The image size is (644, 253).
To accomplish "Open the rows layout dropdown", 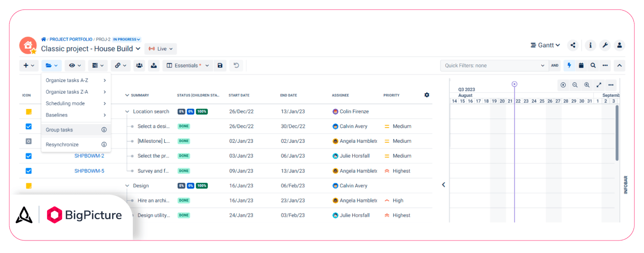I will point(98,65).
